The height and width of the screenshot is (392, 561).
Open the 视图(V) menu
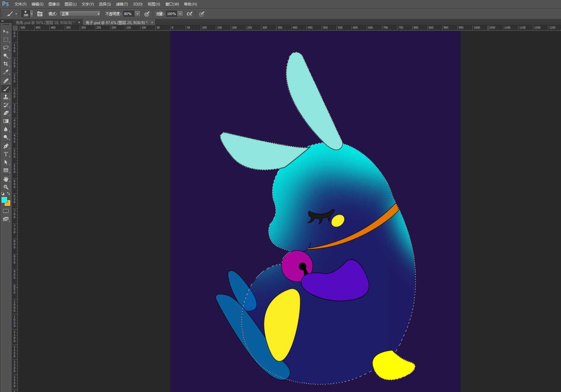(x=154, y=4)
